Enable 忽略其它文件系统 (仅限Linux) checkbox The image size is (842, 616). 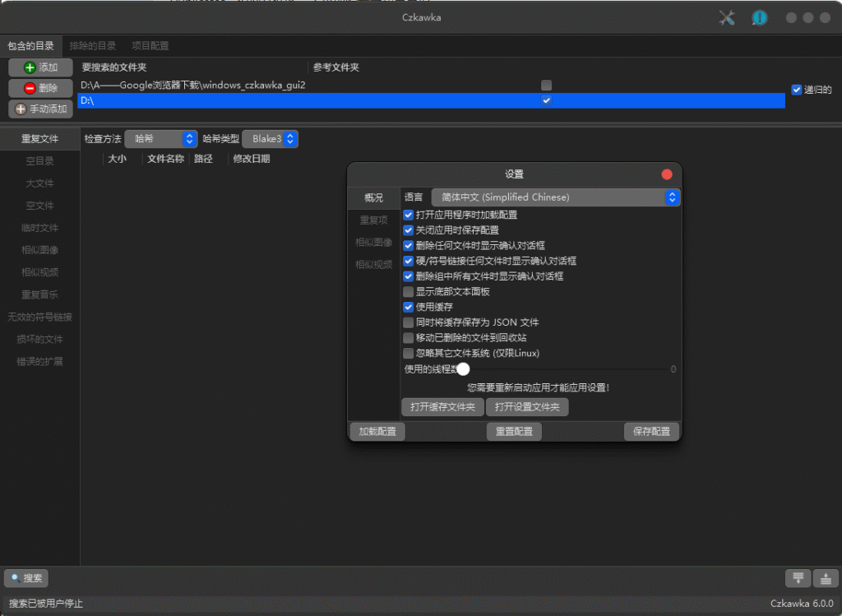[x=408, y=354]
